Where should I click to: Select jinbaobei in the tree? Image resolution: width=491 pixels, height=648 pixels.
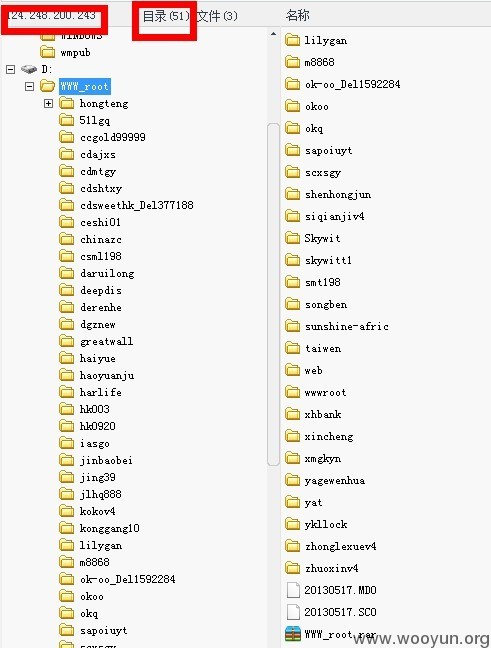pos(106,460)
